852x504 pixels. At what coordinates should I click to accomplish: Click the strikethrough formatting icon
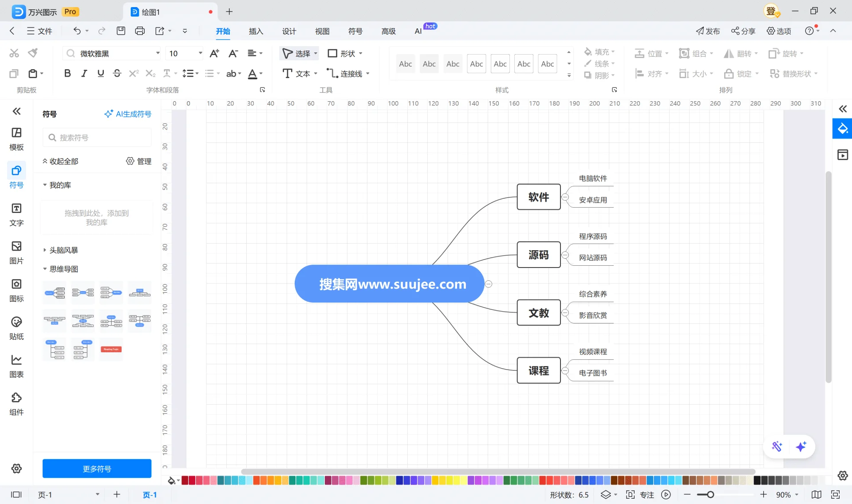(x=117, y=73)
